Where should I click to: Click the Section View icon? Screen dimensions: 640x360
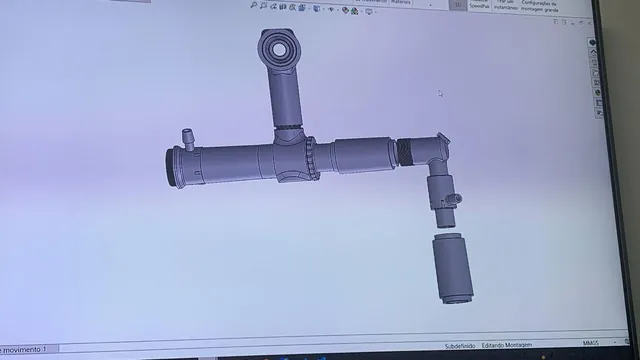coord(283,7)
